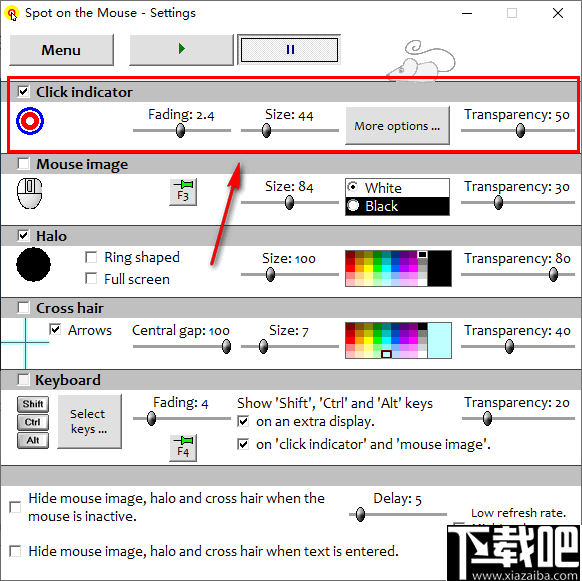
Task: Uncheck the Click indicator checkbox
Action: [23, 91]
